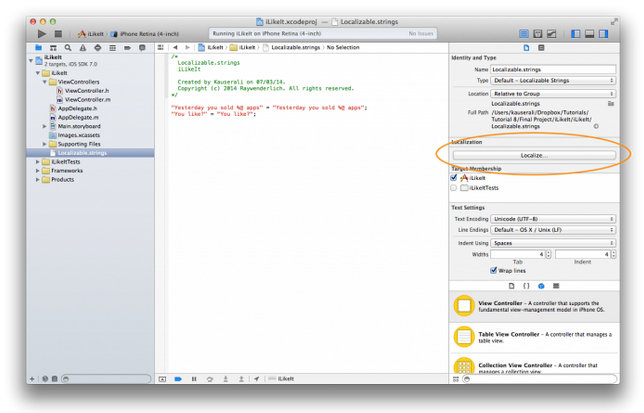The image size is (644, 413).
Task: Toggle the Utilities panel visibility
Action: tap(603, 34)
